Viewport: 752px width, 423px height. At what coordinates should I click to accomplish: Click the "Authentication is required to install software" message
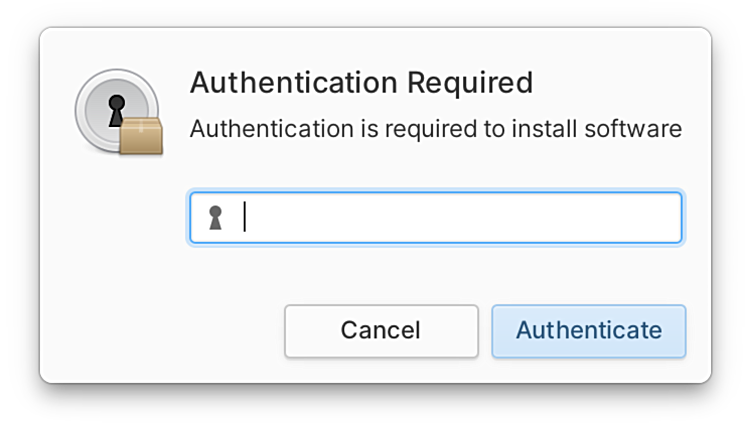[436, 129]
